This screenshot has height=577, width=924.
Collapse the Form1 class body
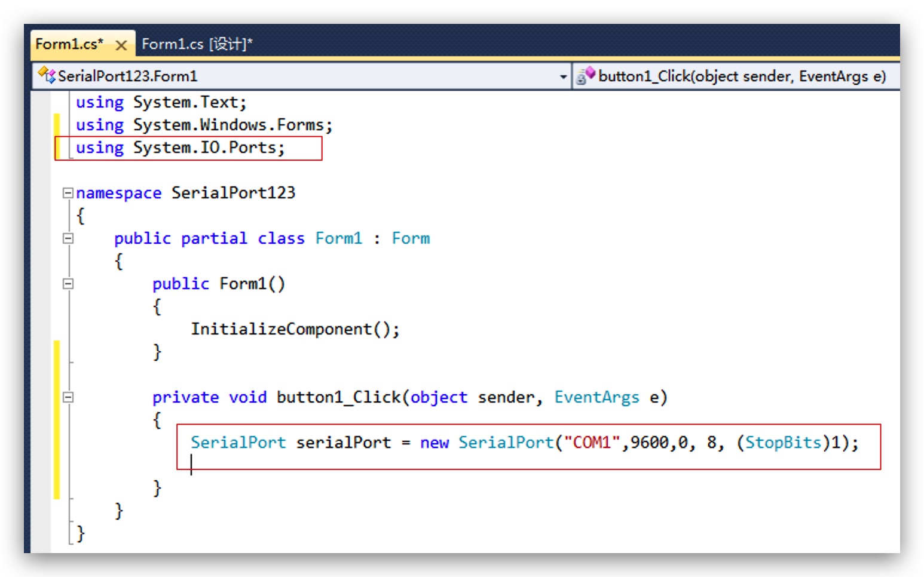coord(68,238)
